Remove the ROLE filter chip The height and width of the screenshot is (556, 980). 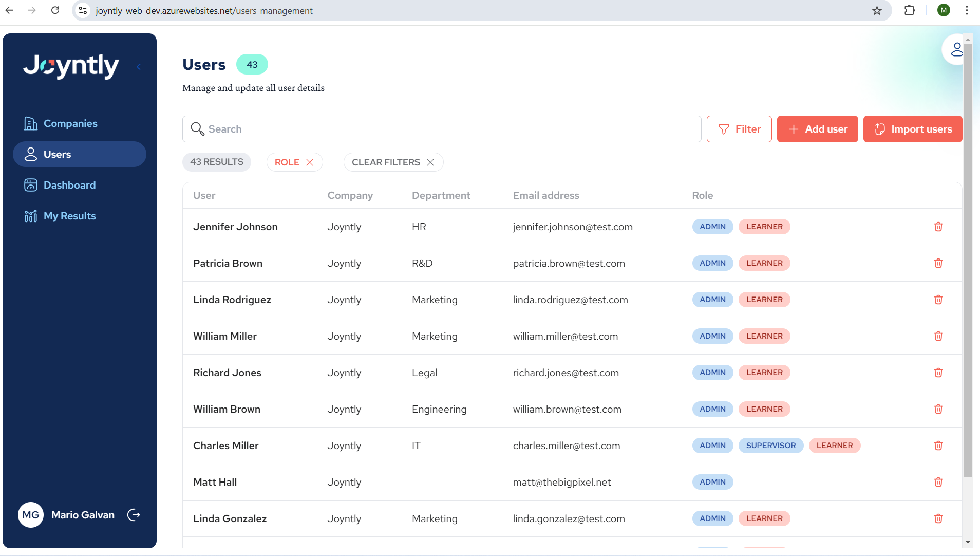[x=310, y=162]
